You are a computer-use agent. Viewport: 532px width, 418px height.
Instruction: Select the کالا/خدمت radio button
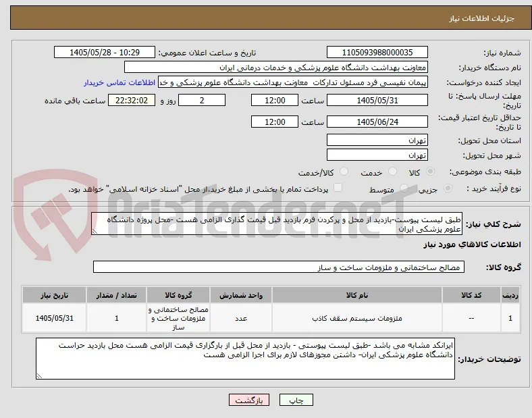point(344,172)
